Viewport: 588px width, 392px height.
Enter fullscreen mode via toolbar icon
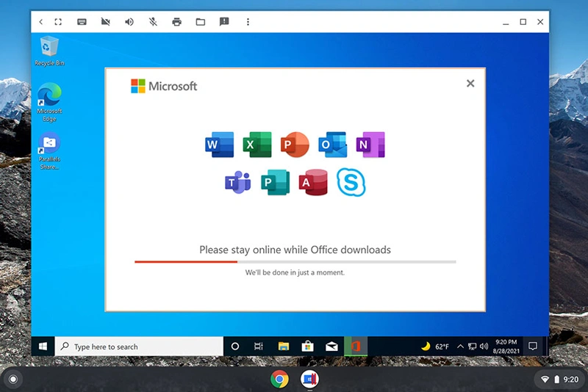click(x=58, y=22)
